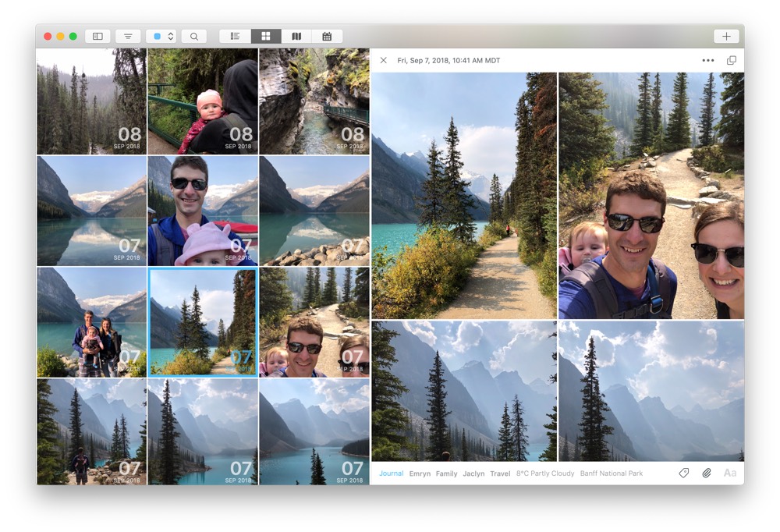Create a new entry with plus button
This screenshot has height=532, width=780.
(726, 37)
